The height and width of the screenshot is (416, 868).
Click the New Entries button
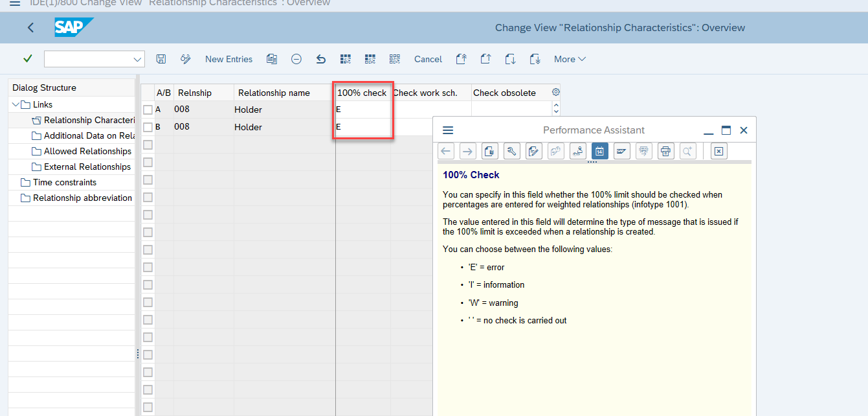pyautogui.click(x=228, y=59)
